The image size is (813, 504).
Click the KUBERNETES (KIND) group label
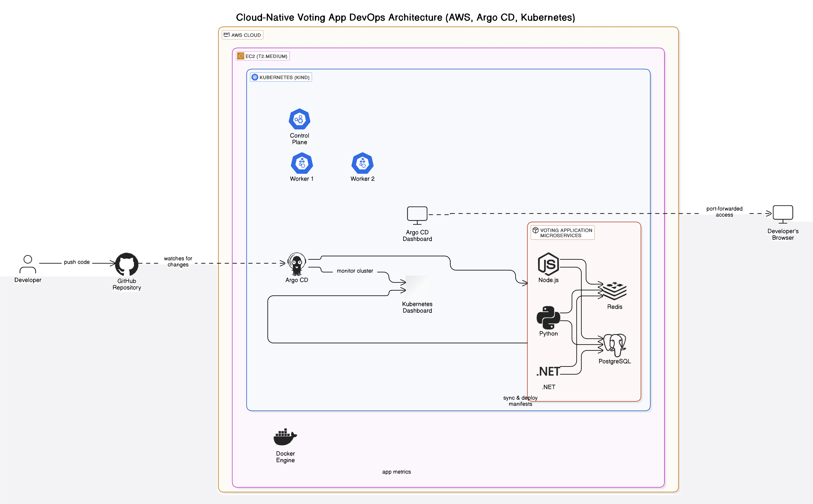coord(281,77)
